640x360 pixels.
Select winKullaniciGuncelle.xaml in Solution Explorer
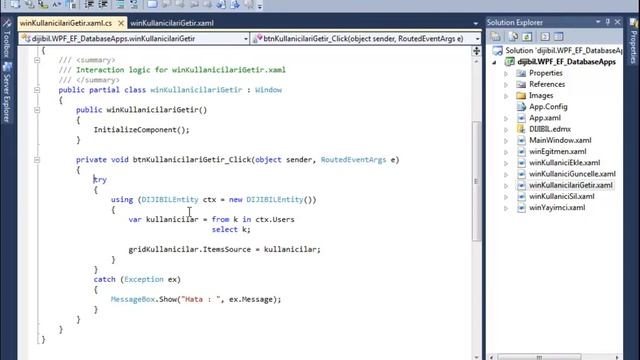click(572, 174)
